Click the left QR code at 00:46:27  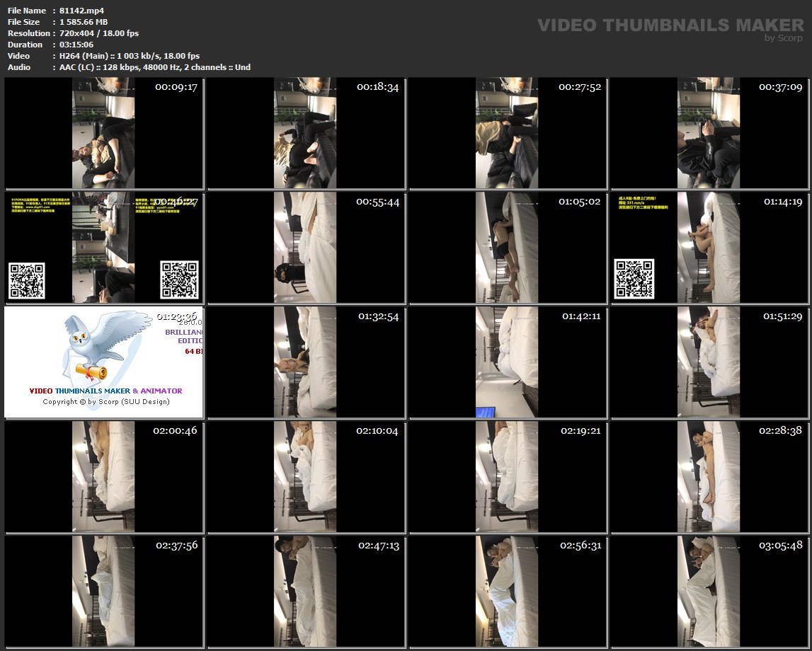pyautogui.click(x=27, y=280)
